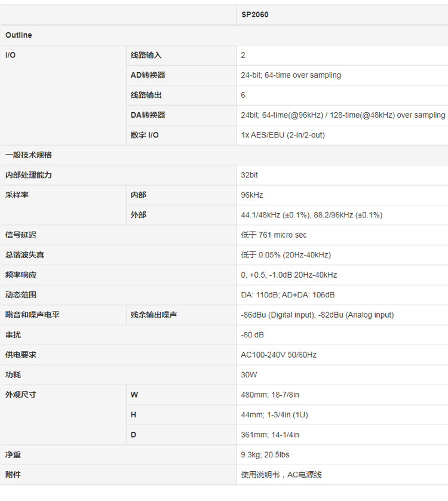Viewport: 448px width, 501px height.
Task: Select the DA转换器 label
Action: pyautogui.click(x=148, y=115)
